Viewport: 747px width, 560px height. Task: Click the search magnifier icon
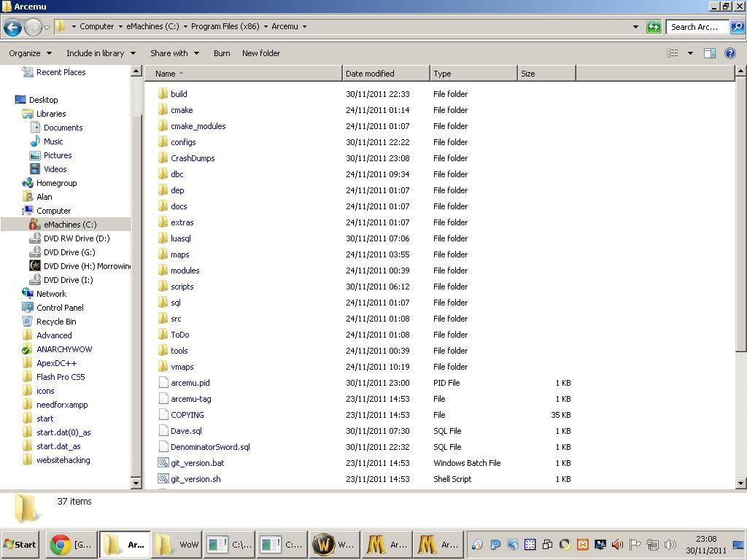(738, 27)
